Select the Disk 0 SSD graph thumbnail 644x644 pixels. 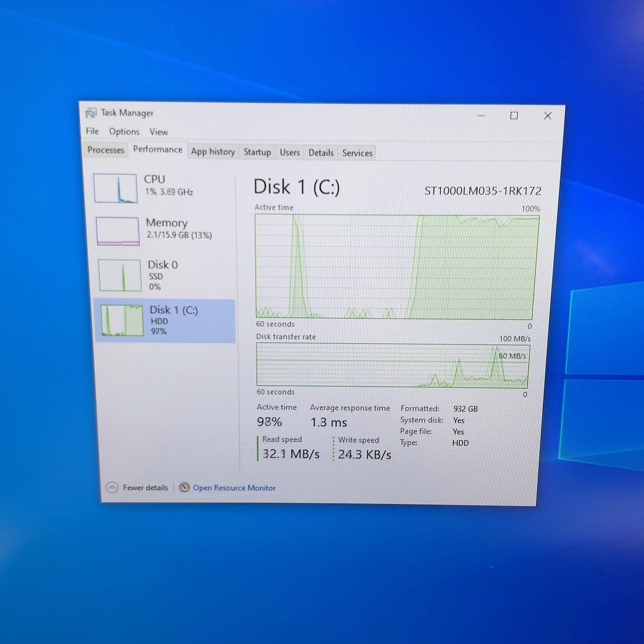120,275
